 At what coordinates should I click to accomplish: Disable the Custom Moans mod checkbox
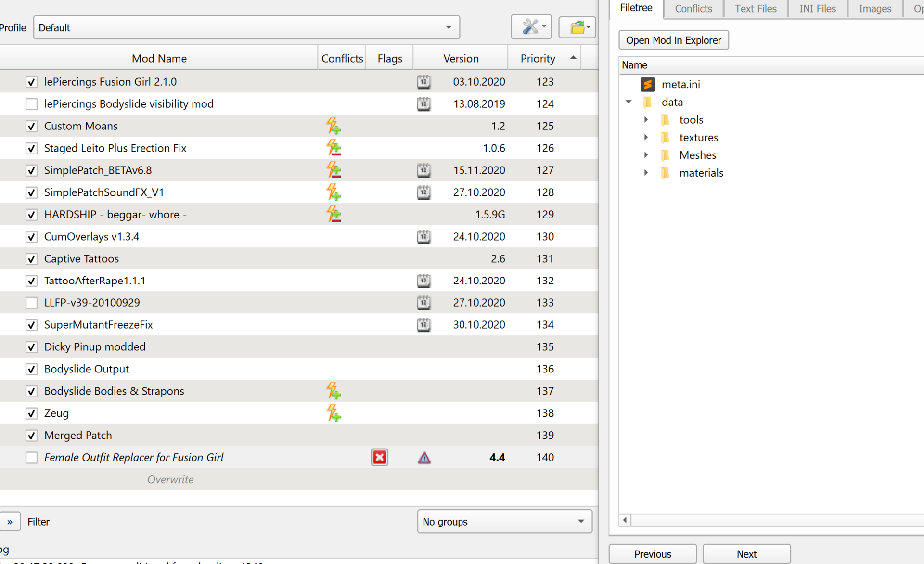pyautogui.click(x=31, y=126)
